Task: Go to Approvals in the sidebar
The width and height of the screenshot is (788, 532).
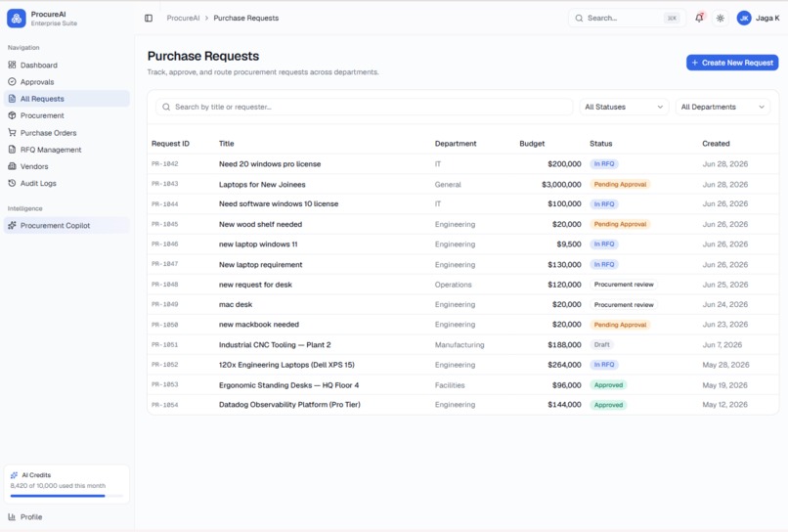Action: (66, 81)
